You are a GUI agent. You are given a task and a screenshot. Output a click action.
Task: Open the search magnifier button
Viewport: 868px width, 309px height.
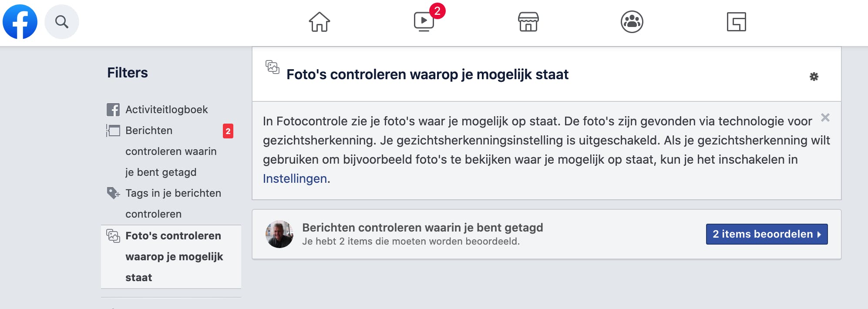pos(62,22)
